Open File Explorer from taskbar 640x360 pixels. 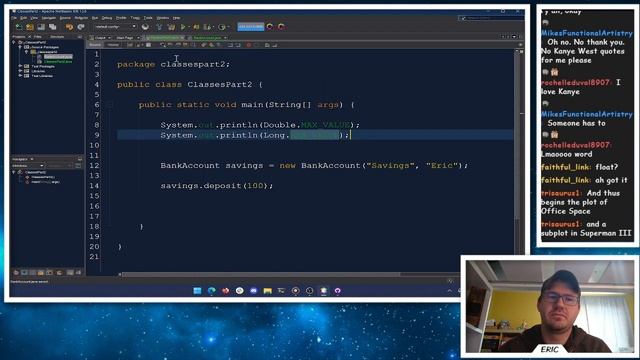coord(267,291)
